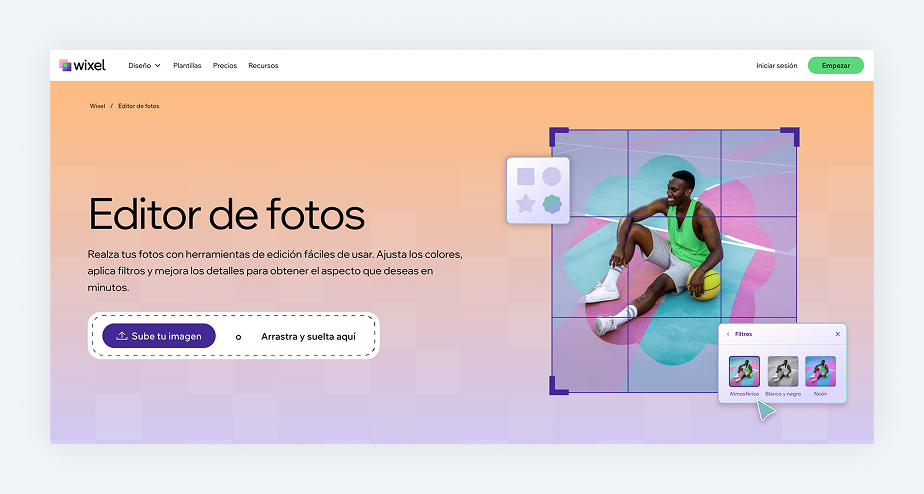Open the Precios page
Screen dimensions: 924x494
click(225, 65)
